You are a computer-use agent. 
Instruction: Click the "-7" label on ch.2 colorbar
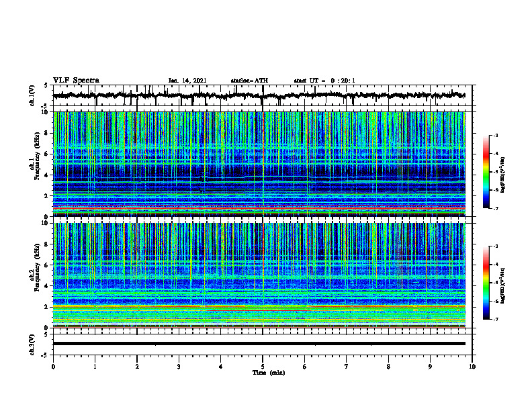[x=495, y=319]
